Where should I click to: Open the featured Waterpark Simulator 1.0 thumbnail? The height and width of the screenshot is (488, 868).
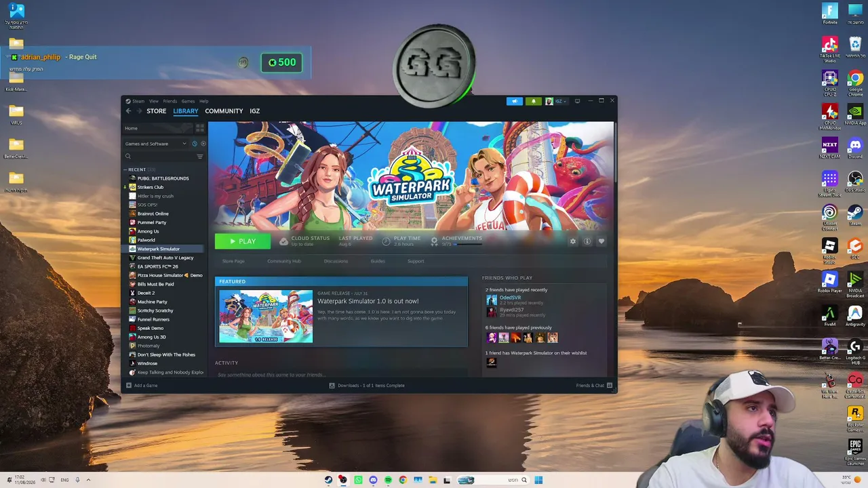point(266,317)
